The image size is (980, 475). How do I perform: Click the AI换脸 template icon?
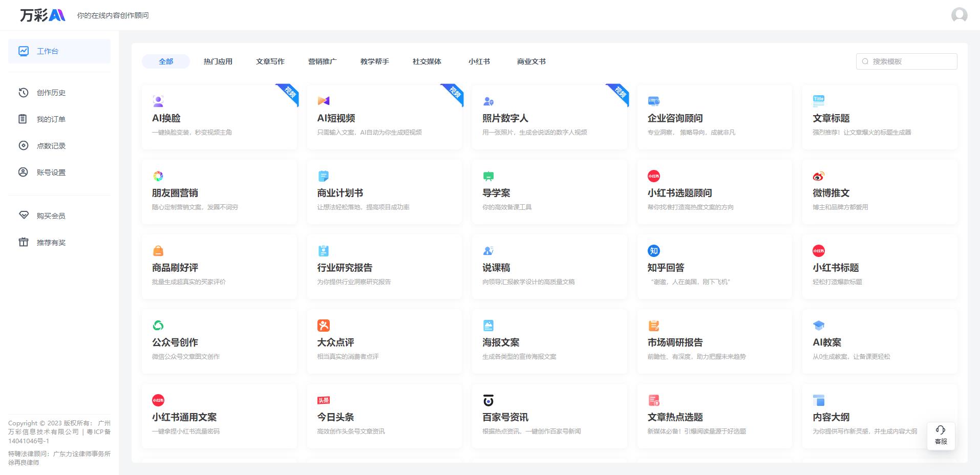(x=158, y=101)
